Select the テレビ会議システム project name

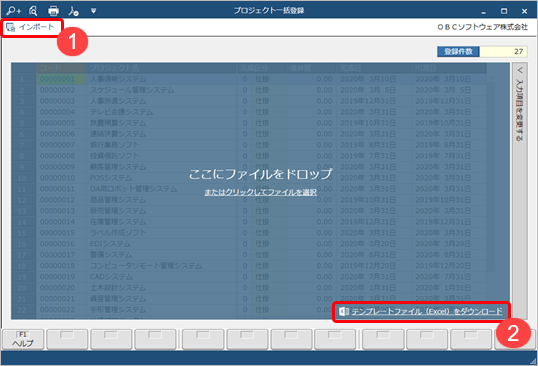pyautogui.click(x=121, y=112)
